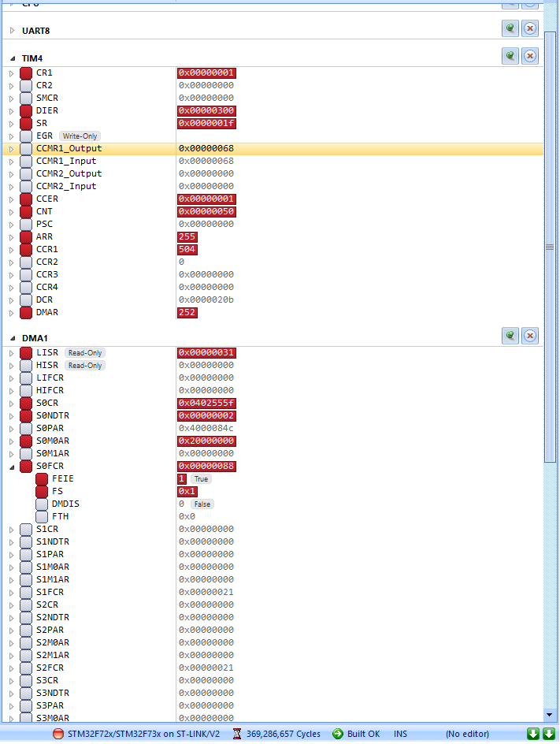
Task: Toggle the gray DMDIS bit square
Action: 42,504
